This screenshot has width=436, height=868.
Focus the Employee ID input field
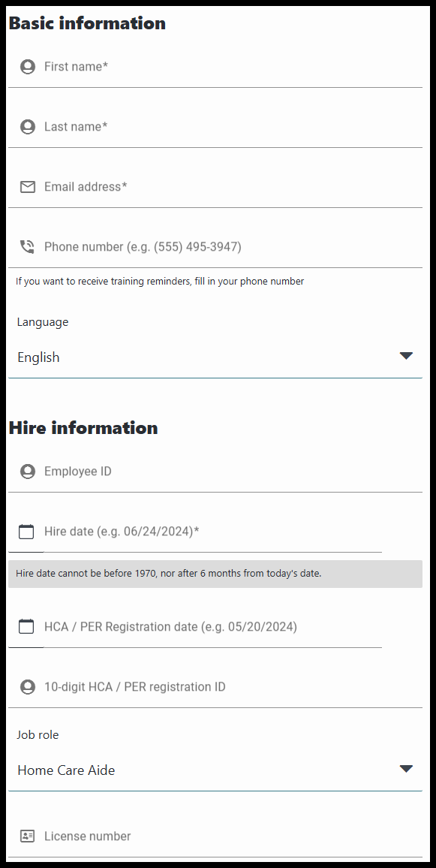click(x=233, y=472)
